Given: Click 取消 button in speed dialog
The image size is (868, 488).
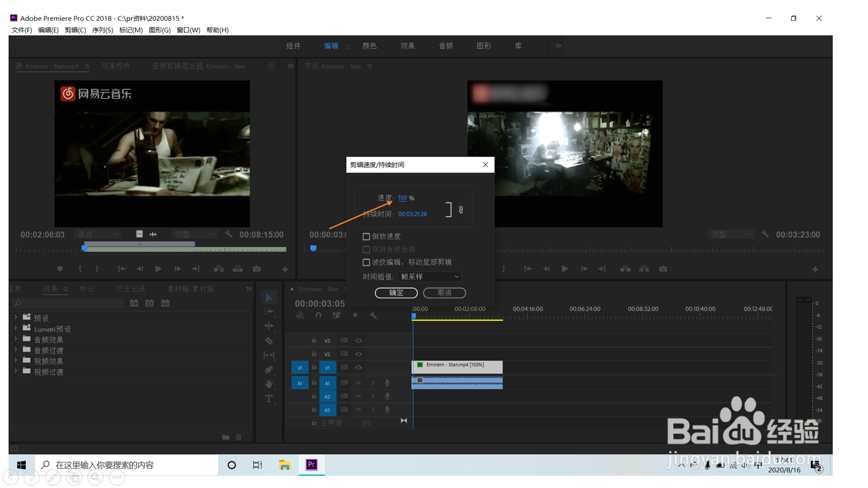Looking at the screenshot, I should 444,293.
